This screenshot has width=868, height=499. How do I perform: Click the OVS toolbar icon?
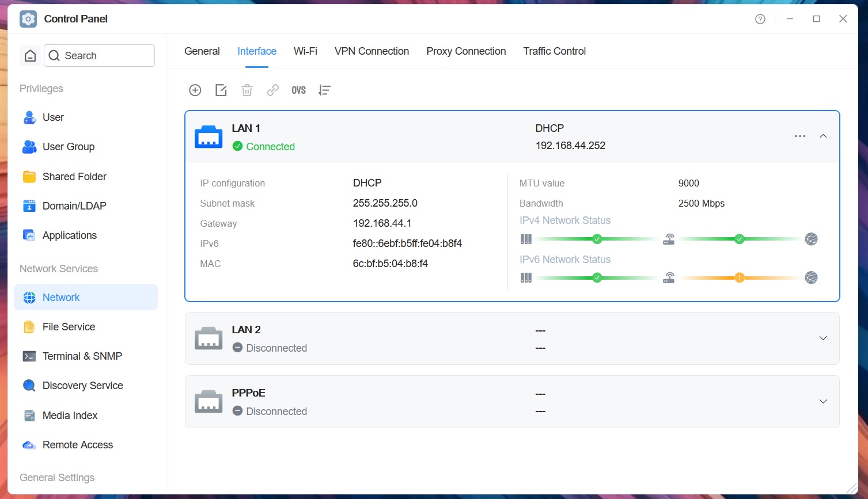[298, 90]
